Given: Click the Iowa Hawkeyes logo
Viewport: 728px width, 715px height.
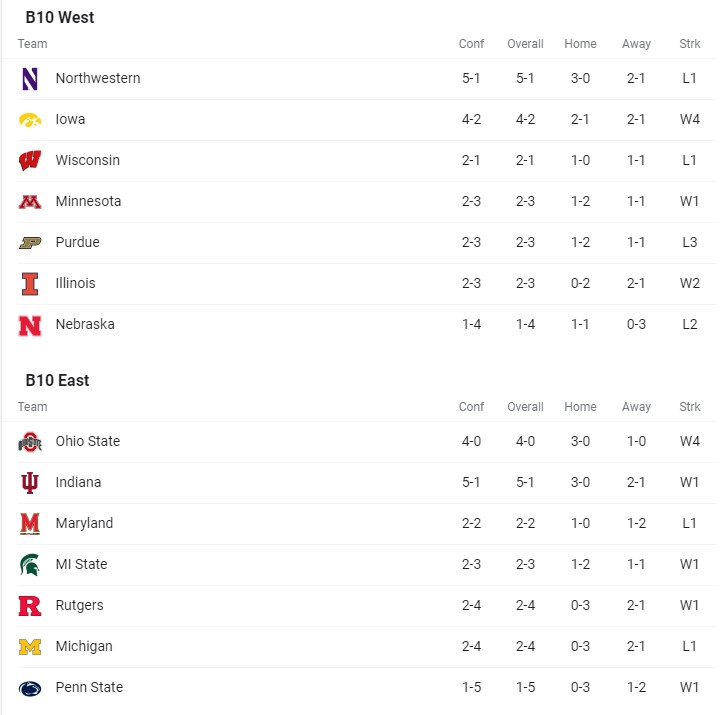Looking at the screenshot, I should tap(30, 120).
